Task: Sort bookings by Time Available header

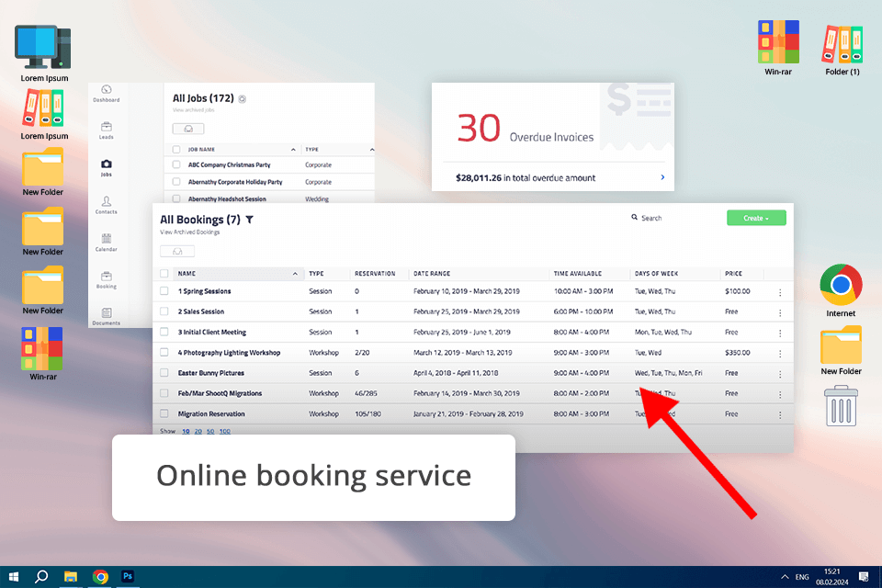Action: pos(578,274)
